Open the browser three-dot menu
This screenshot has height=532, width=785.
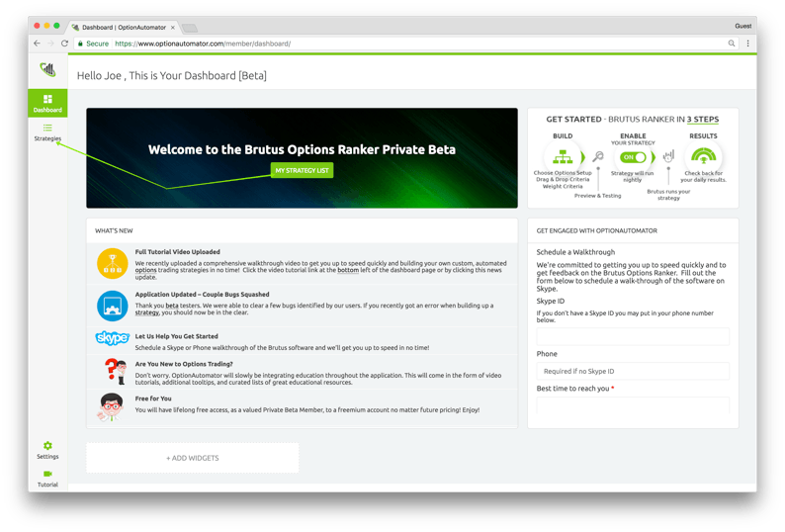[747, 44]
